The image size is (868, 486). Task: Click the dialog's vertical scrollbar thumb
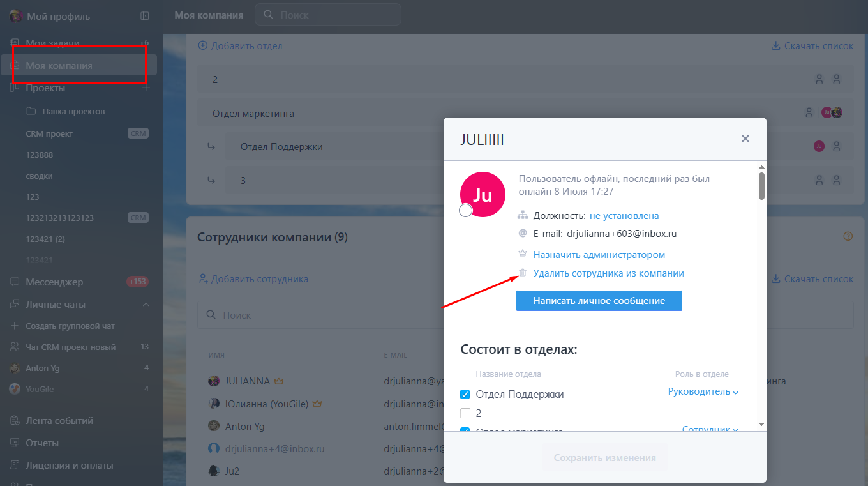pyautogui.click(x=761, y=186)
